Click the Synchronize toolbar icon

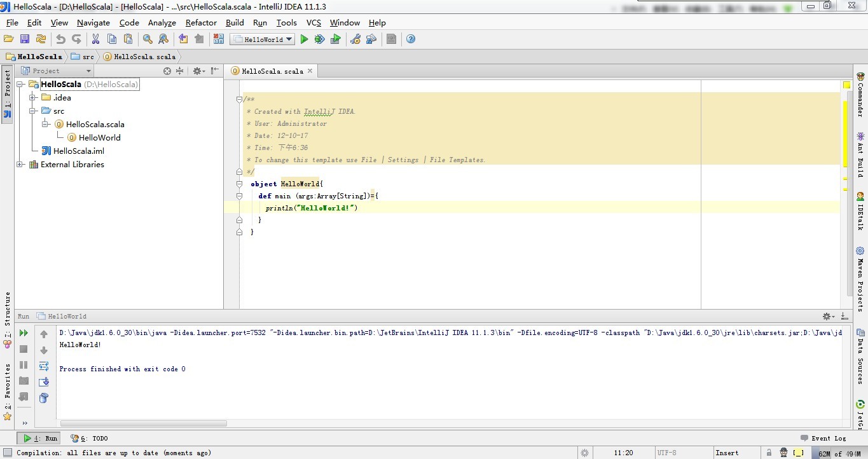[x=41, y=39]
